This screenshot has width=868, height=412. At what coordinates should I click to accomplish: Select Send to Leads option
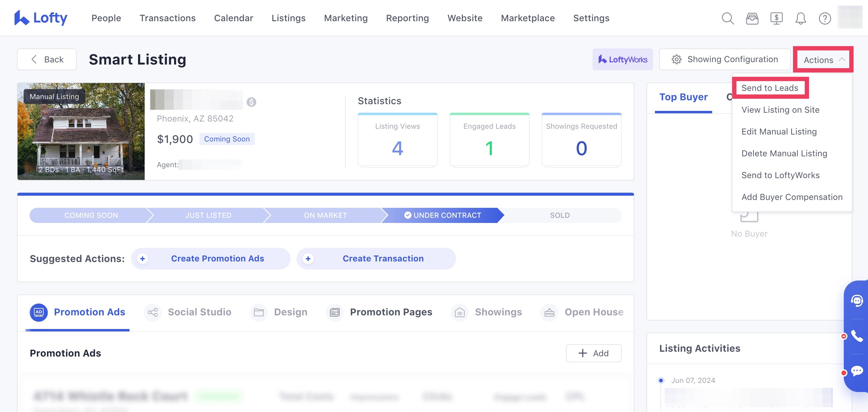[x=770, y=88]
